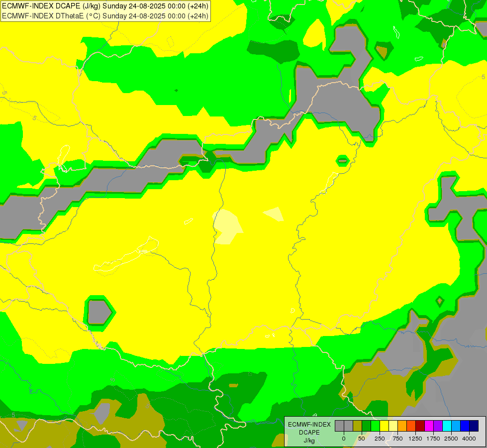The height and width of the screenshot is (448, 487).
Task: Click the legend value '1750'
Action: [433, 439]
